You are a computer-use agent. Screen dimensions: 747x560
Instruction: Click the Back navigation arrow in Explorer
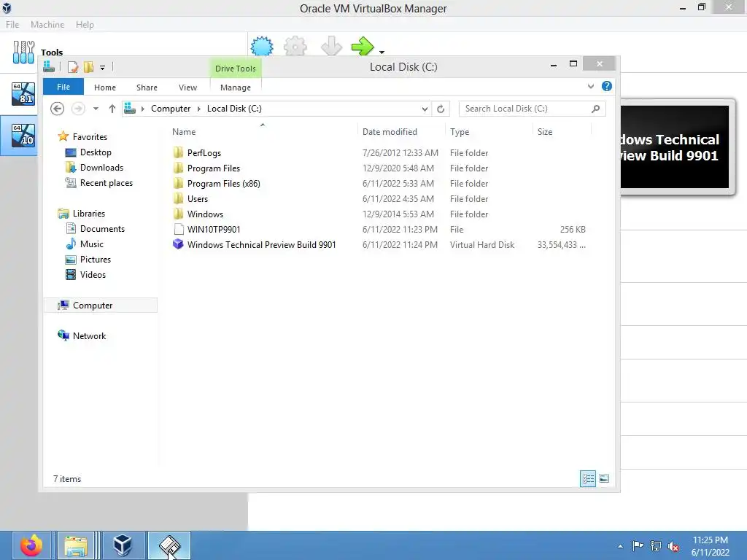tap(57, 109)
